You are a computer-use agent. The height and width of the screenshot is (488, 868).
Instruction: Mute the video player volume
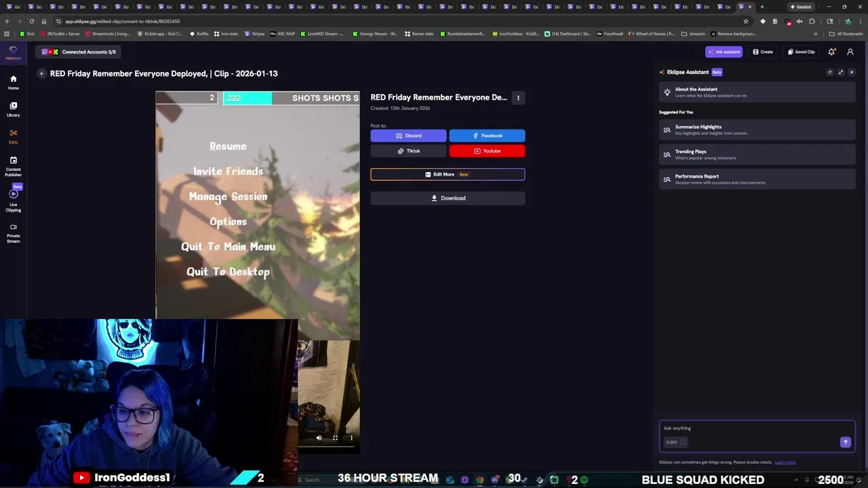(x=319, y=438)
